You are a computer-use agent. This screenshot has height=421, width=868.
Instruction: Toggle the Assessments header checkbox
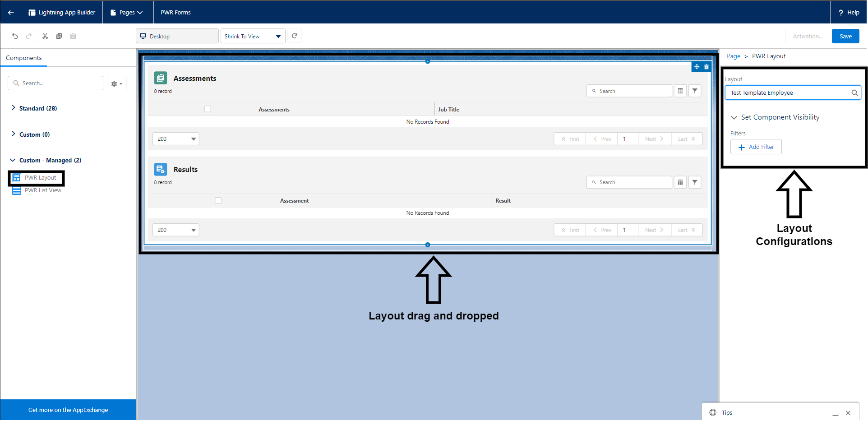point(208,109)
